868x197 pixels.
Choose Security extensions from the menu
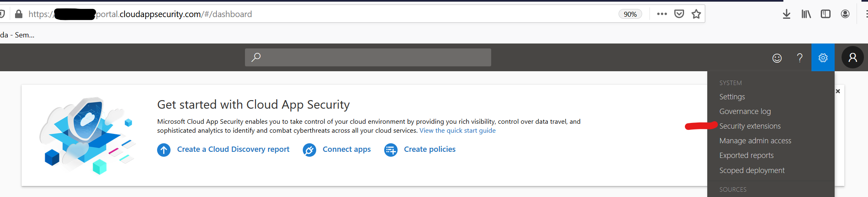(x=750, y=126)
